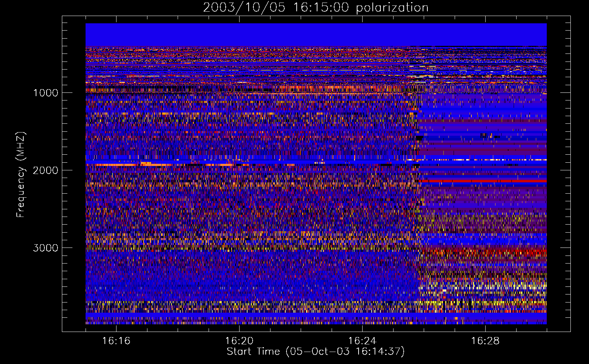
Task: Click the '1000' frequency axis label
Action: [x=46, y=93]
